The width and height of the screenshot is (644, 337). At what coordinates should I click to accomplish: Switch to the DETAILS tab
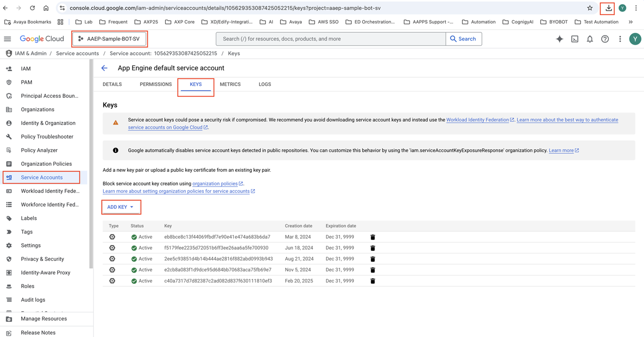pos(112,84)
